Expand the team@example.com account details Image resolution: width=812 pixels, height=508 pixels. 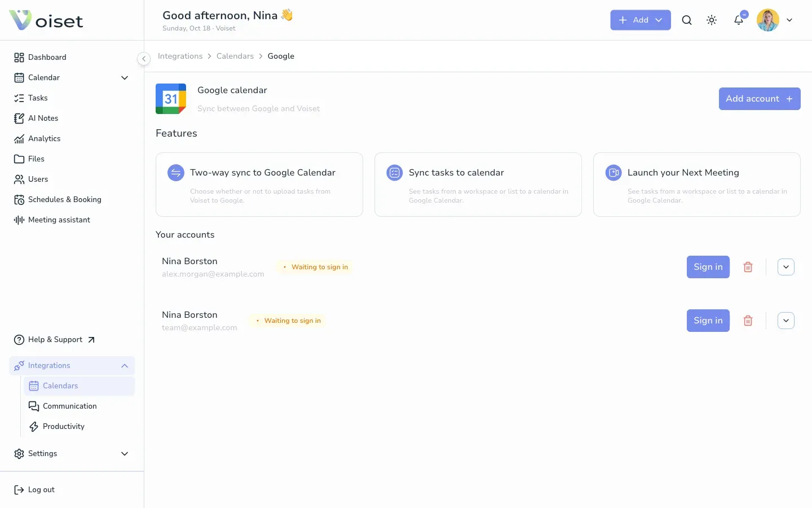[786, 321]
